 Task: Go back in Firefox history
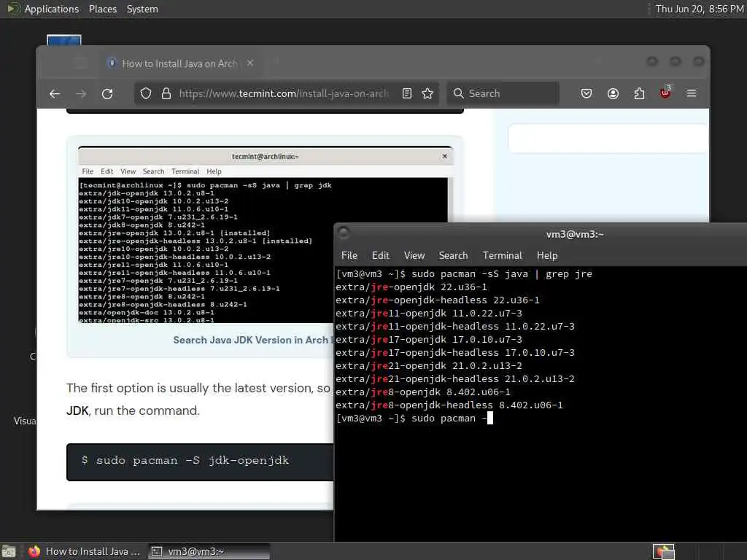coord(55,94)
